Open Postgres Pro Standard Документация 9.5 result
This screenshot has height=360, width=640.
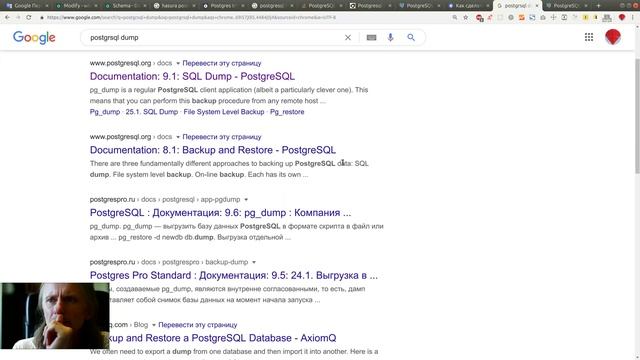click(234, 275)
